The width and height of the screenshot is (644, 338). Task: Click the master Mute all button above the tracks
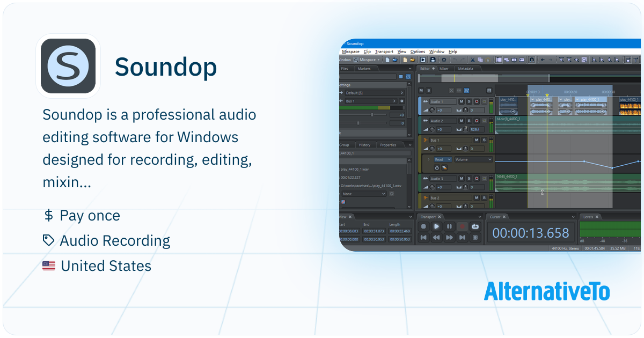point(421,91)
